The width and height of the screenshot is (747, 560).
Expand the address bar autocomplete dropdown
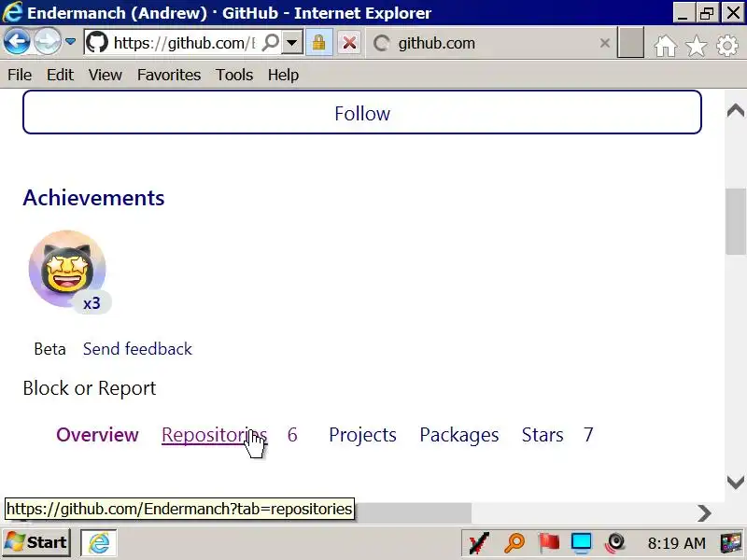pos(291,43)
